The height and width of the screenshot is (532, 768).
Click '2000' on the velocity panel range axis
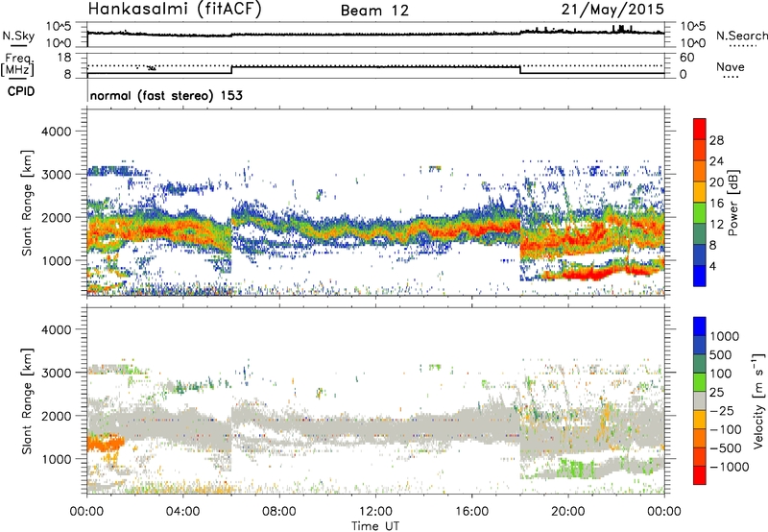tap(56, 416)
